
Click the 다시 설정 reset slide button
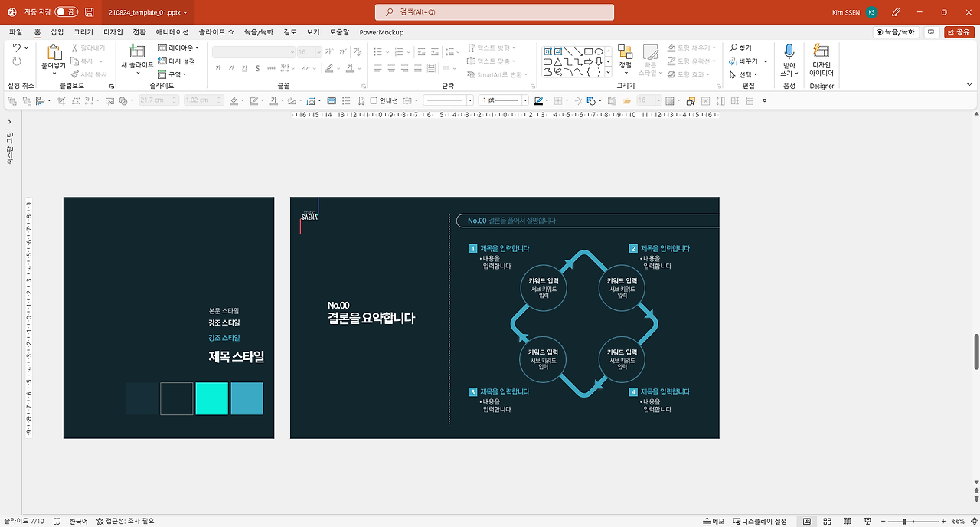[177, 61]
